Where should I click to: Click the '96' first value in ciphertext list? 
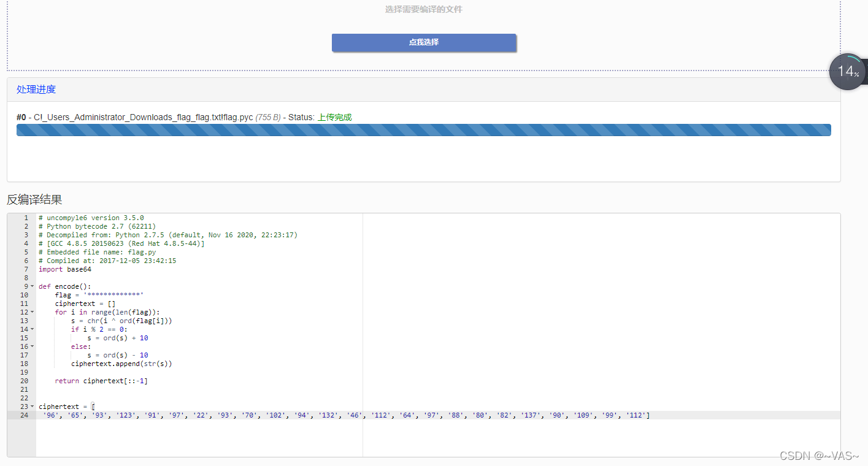51,415
